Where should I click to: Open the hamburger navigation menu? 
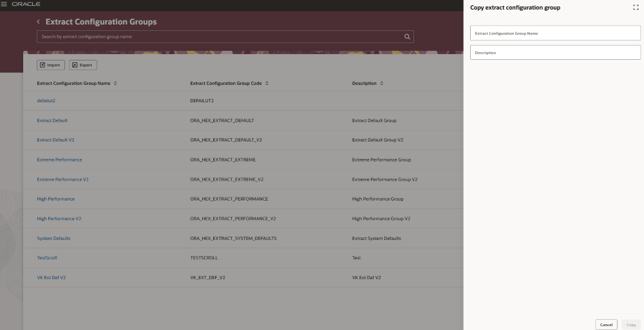tap(4, 4)
